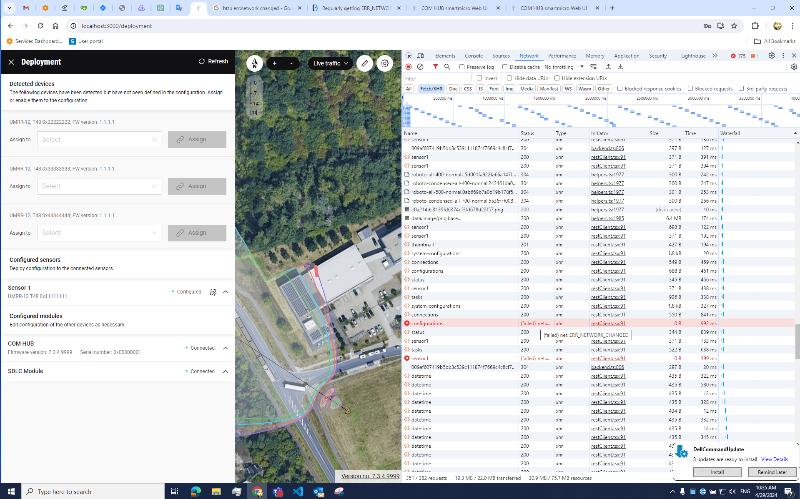Viewport: 800px width, 499px height.
Task: Open network search magnifier icon
Action: pyautogui.click(x=447, y=67)
